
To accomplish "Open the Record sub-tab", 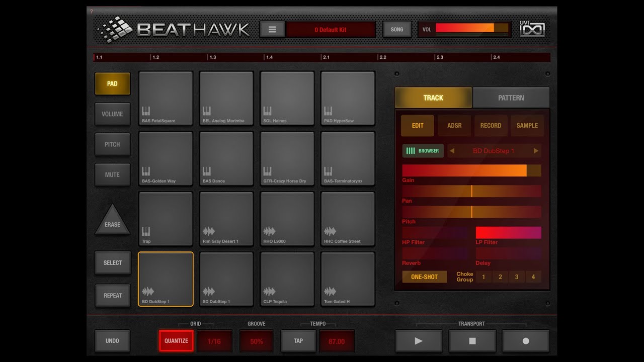I will 491,126.
